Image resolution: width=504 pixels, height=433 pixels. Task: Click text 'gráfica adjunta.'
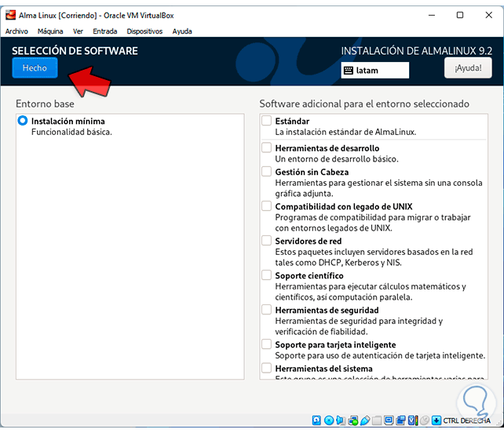[x=304, y=194]
